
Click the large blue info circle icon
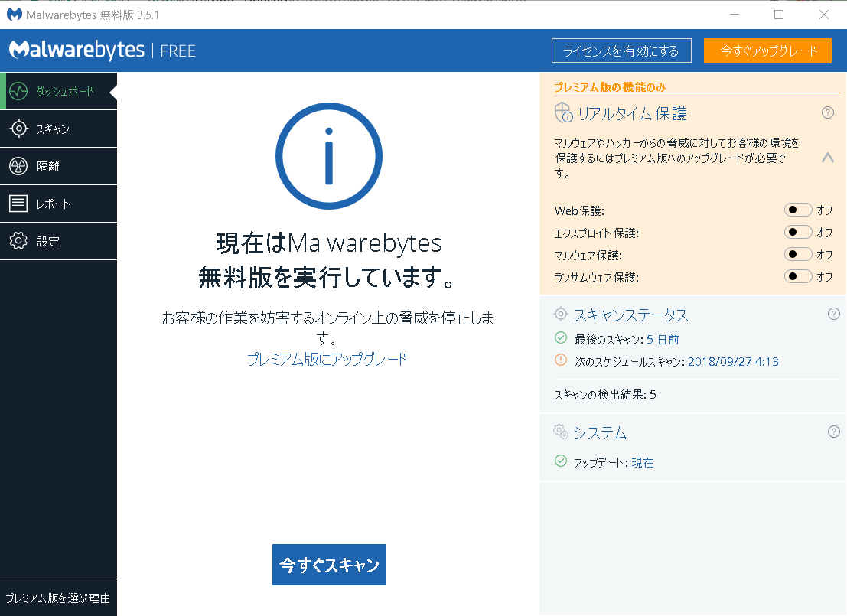point(329,156)
